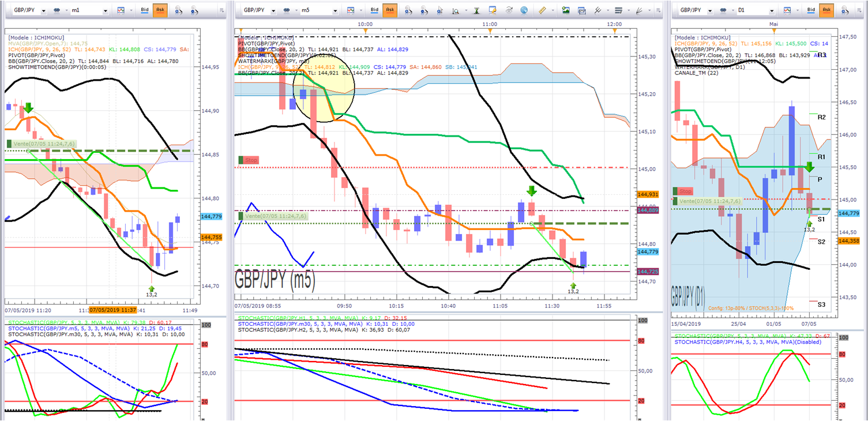Click the Vente(07/05 11:24,7,6) label on m5 chart
This screenshot has width=868, height=421.
(273, 216)
